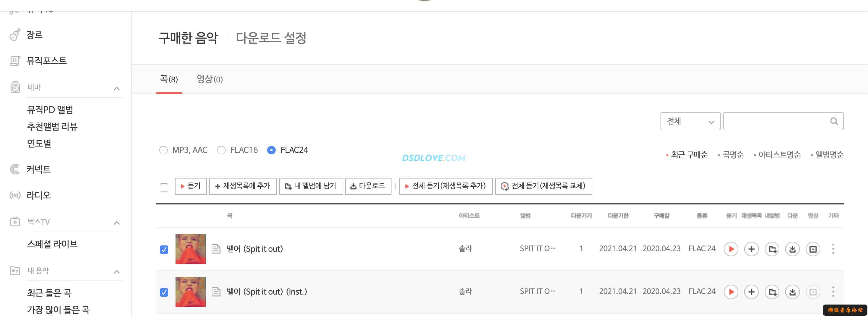868x316 pixels.
Task: Select the FLAC16 format option
Action: pos(221,150)
